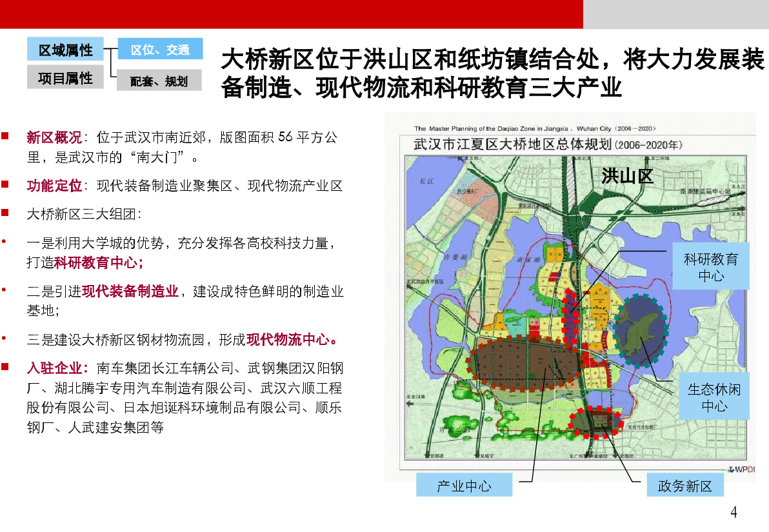Click the 产业中心 callout label
Viewport: 769px width, 532px height.
point(464,485)
